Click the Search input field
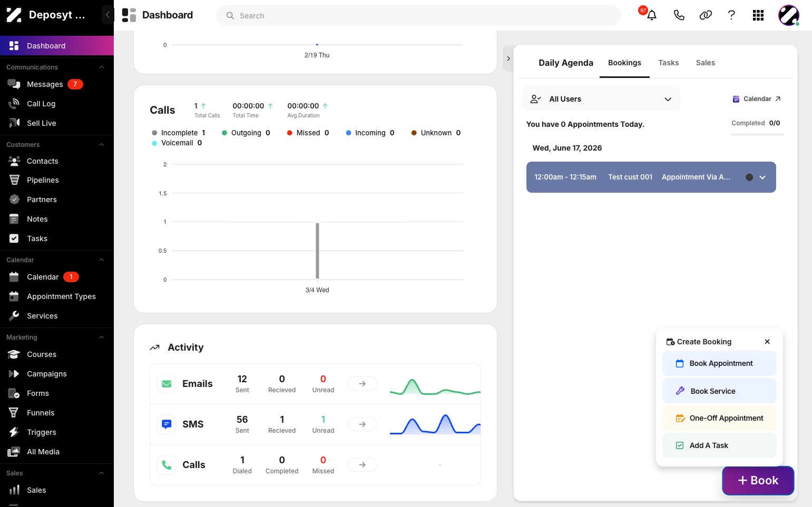The height and width of the screenshot is (507, 812). [418, 16]
